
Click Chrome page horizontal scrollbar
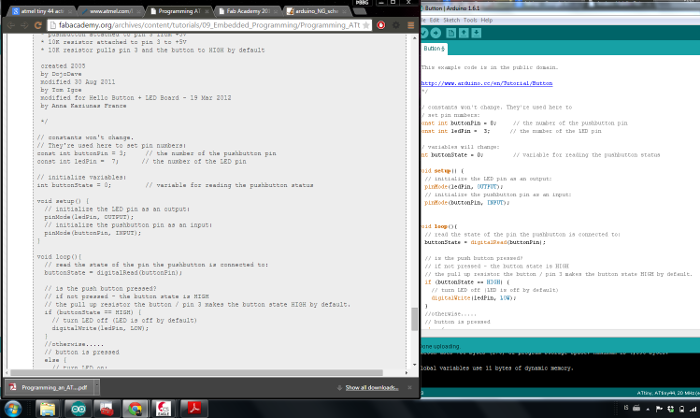coord(196,372)
